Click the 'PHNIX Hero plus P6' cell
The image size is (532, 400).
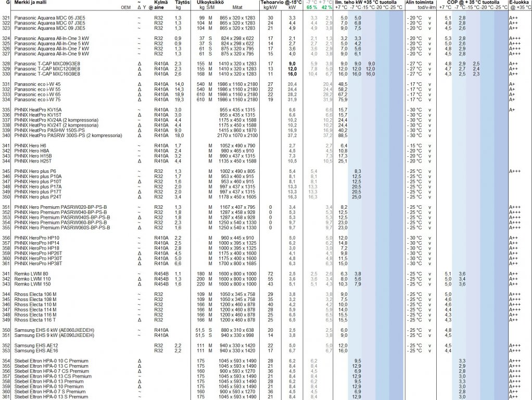(35, 171)
